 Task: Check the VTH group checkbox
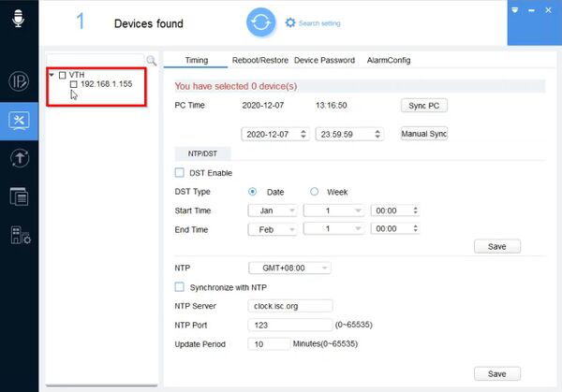pos(63,75)
